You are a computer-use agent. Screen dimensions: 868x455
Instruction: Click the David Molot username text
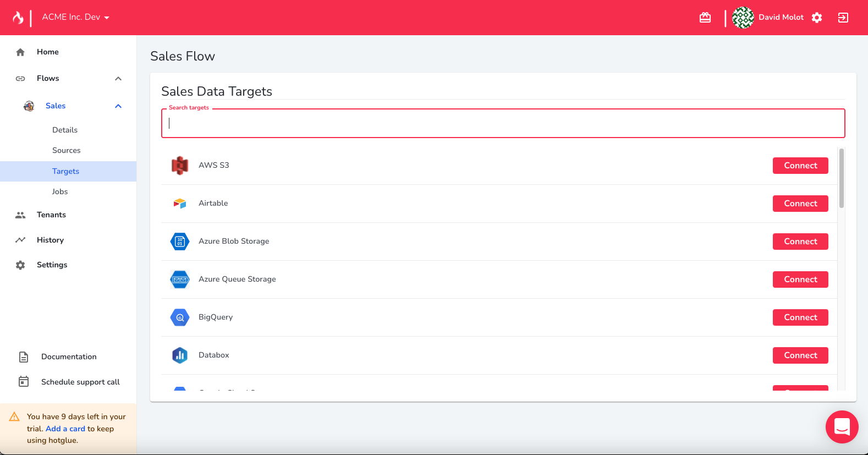[x=781, y=17]
